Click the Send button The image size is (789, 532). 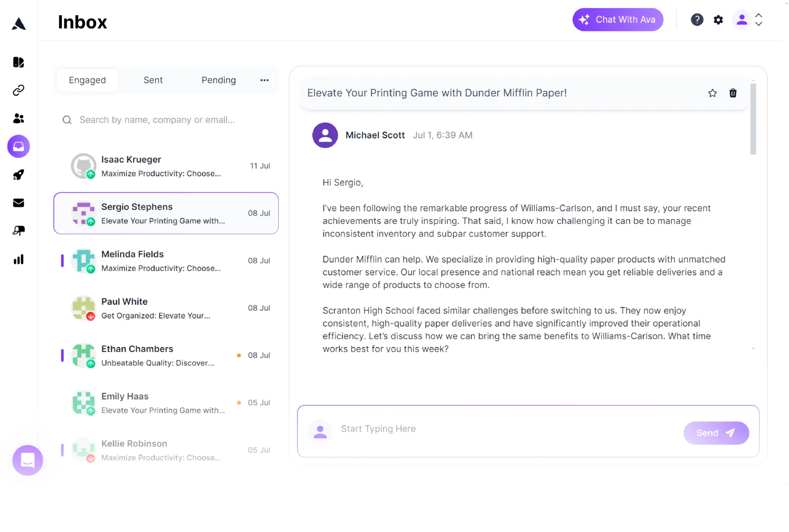click(x=716, y=433)
